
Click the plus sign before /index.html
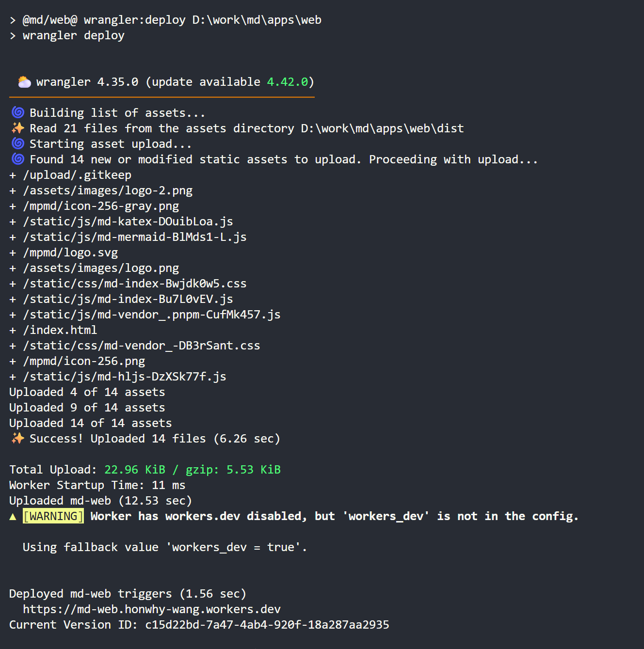coord(13,330)
